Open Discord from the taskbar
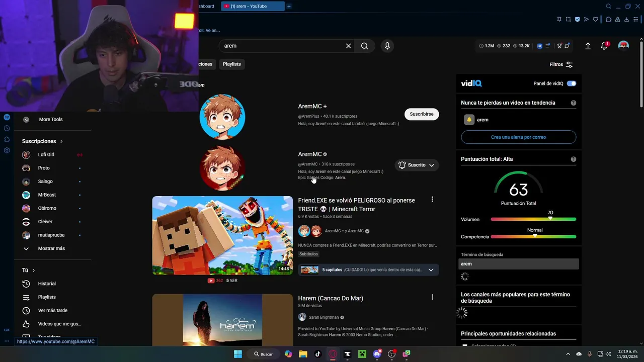Image resolution: width=644 pixels, height=362 pixels. (377, 354)
